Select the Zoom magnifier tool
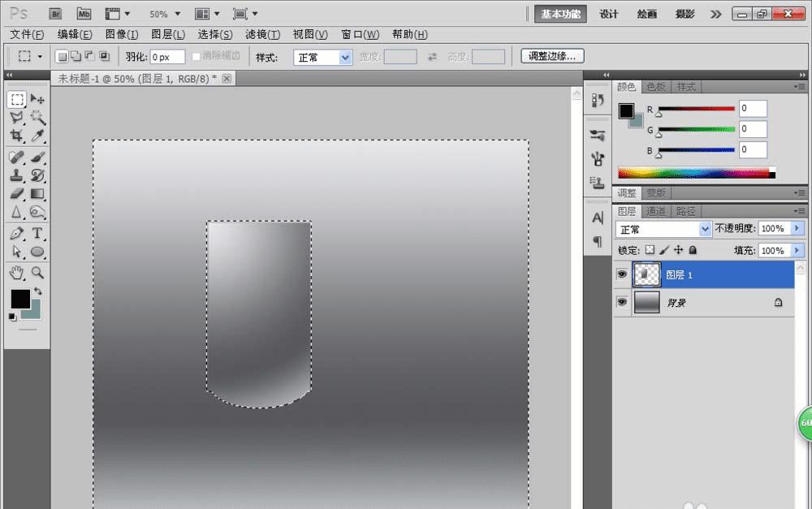 pyautogui.click(x=37, y=273)
